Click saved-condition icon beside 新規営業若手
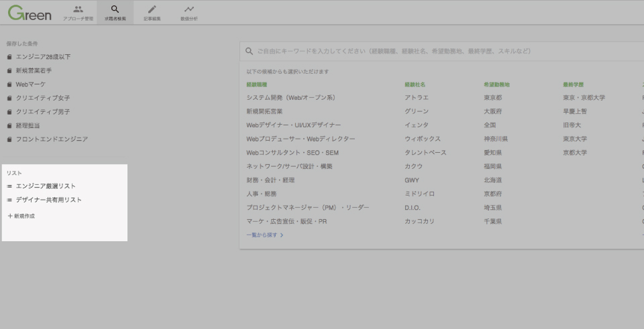The height and width of the screenshot is (329, 644). 9,70
